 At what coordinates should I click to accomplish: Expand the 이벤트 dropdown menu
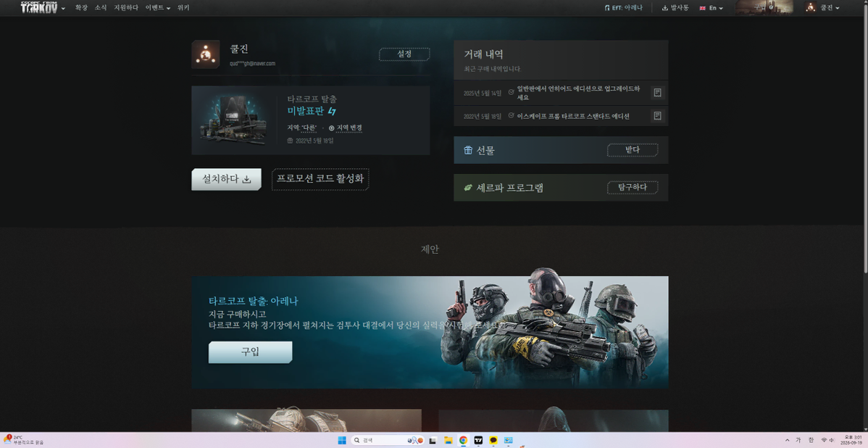pos(158,8)
